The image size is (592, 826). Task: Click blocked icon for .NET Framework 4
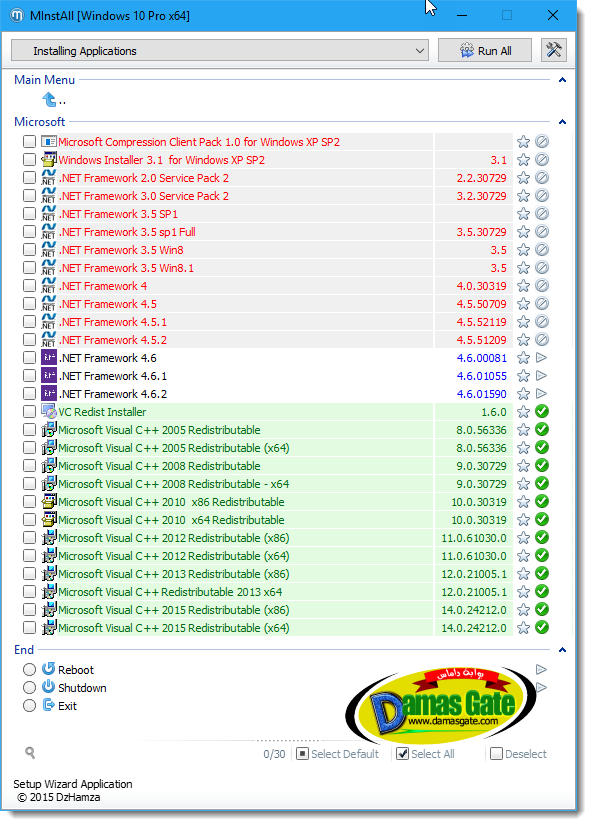542,286
